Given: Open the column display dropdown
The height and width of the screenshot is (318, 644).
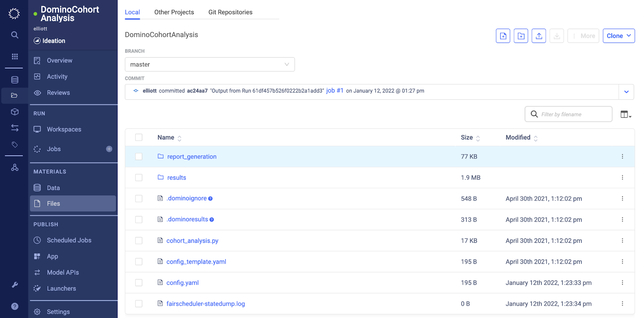Looking at the screenshot, I should tap(626, 115).
